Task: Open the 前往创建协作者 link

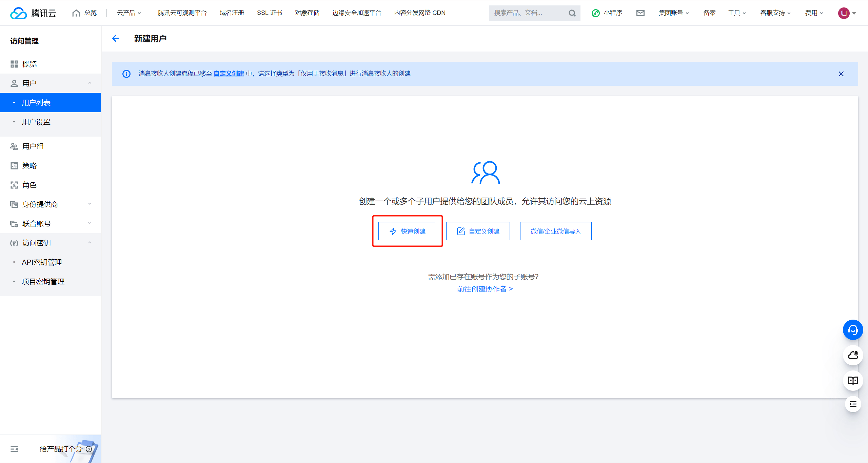Action: tap(485, 289)
